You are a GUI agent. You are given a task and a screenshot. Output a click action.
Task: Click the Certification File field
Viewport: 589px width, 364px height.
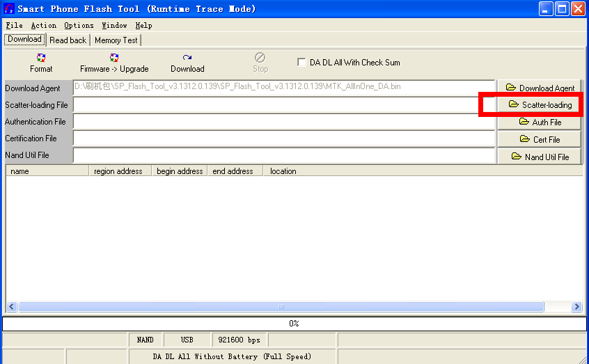point(284,139)
